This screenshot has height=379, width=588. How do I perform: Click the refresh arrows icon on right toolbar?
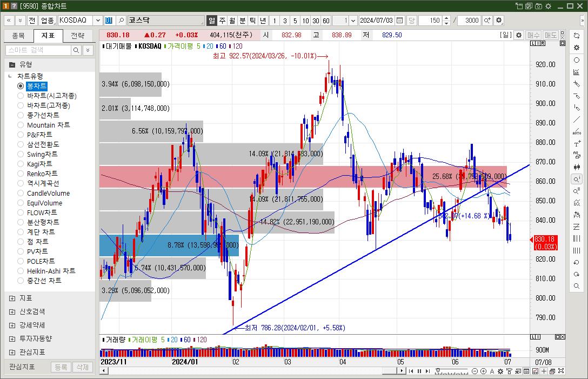(577, 36)
